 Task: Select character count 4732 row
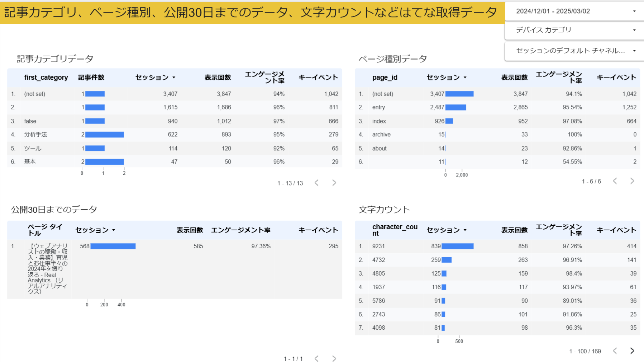[x=497, y=260]
